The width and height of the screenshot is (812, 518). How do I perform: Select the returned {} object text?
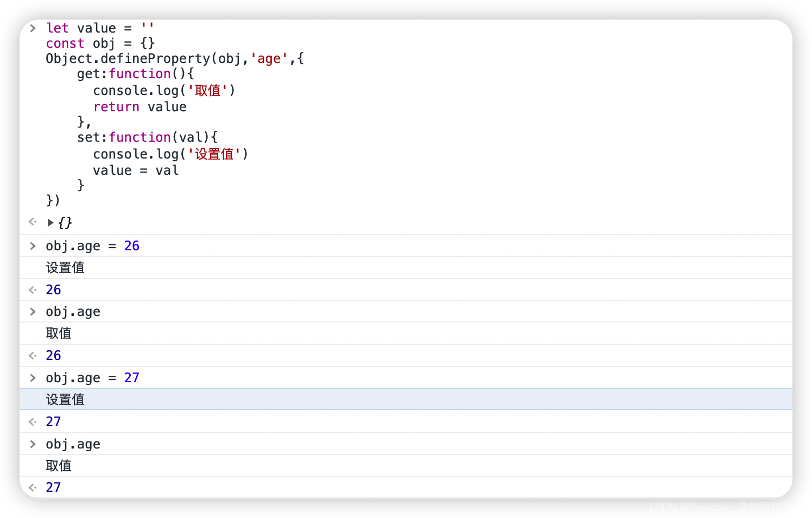point(65,223)
